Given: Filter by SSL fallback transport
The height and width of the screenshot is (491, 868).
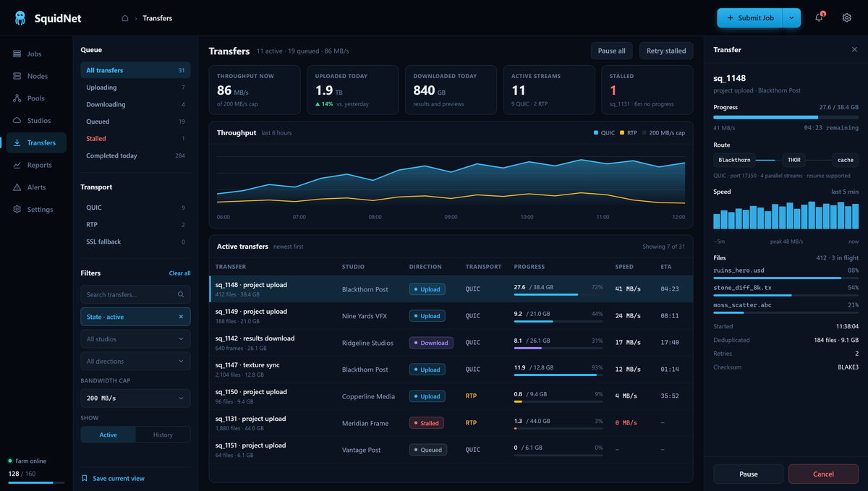Looking at the screenshot, I should pos(135,242).
